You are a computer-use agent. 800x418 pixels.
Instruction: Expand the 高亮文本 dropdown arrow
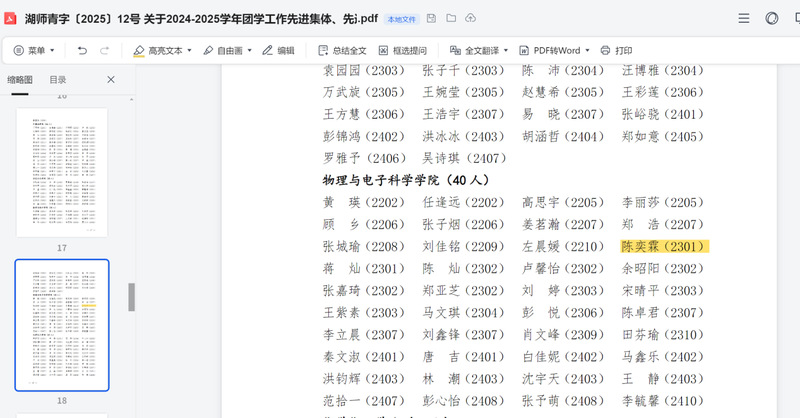point(190,50)
